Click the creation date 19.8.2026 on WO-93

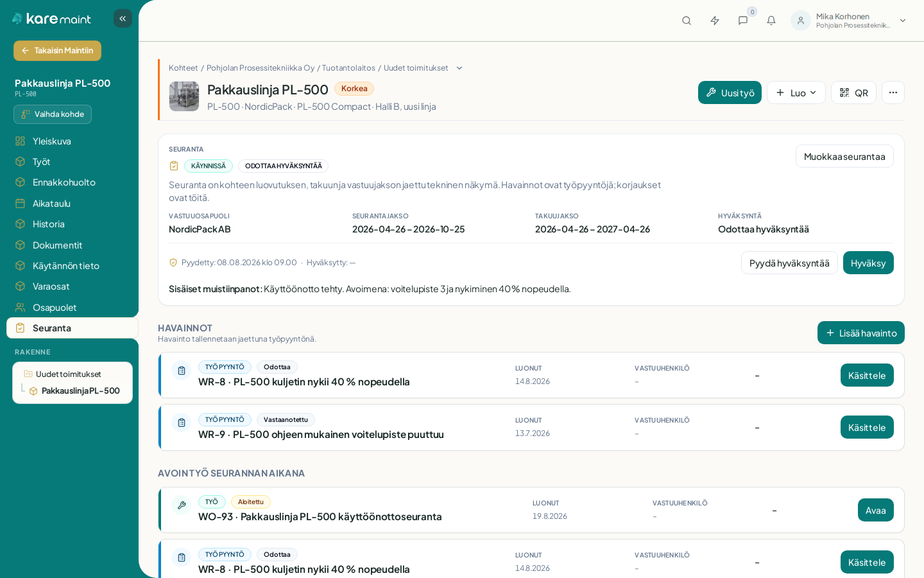550,516
